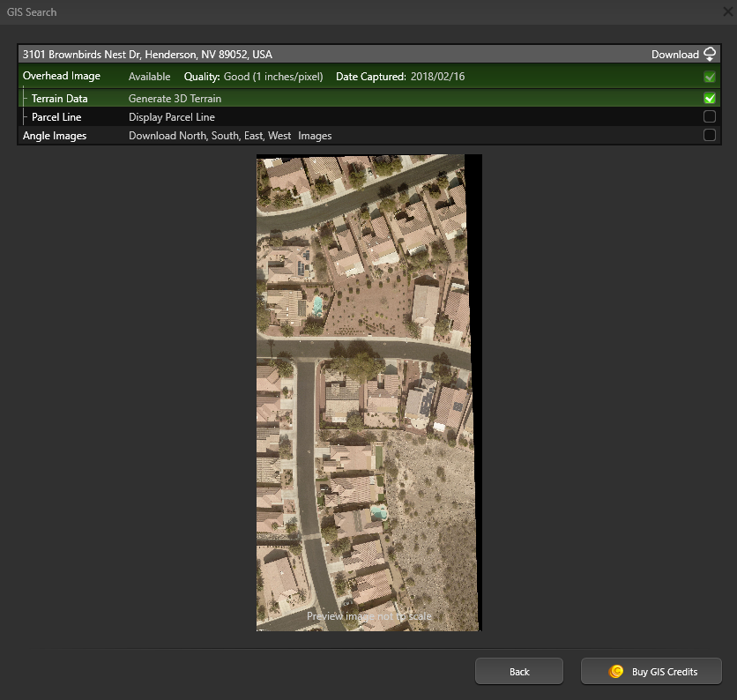737x700 pixels.
Task: Click Download North, South, East, West Images
Action: [x=229, y=135]
